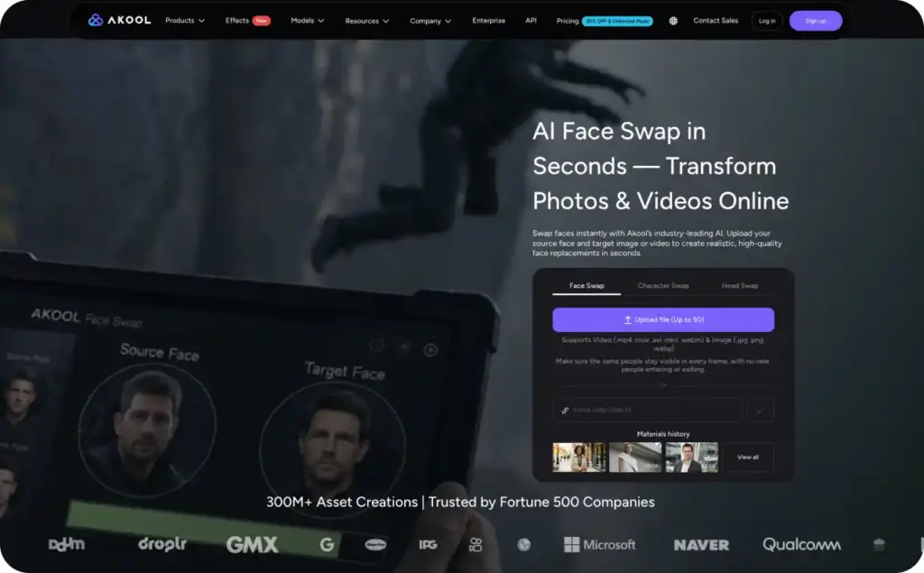Click the View all button
The image size is (924, 573).
click(x=748, y=457)
